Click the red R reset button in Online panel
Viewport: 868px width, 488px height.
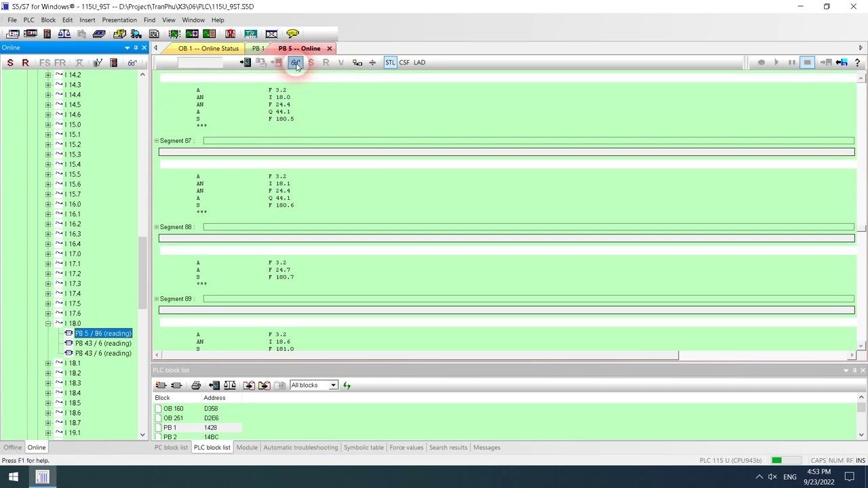pos(25,62)
